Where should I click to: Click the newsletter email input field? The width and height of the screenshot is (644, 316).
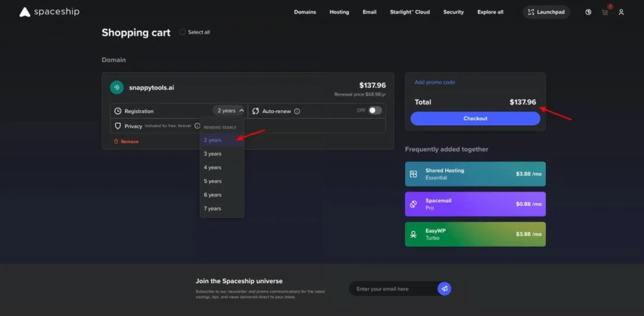[x=393, y=289]
